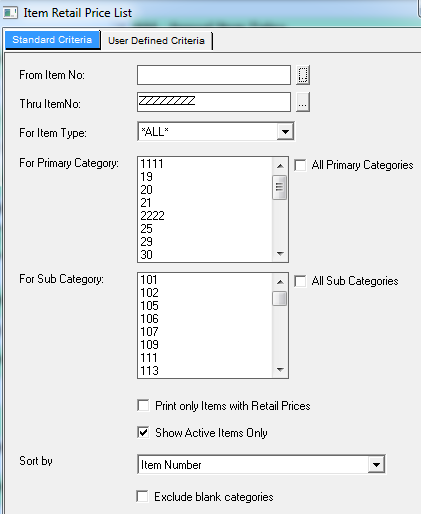Image resolution: width=421 pixels, height=514 pixels.
Task: Click Sub Category list scroll up arrow
Action: 280,282
